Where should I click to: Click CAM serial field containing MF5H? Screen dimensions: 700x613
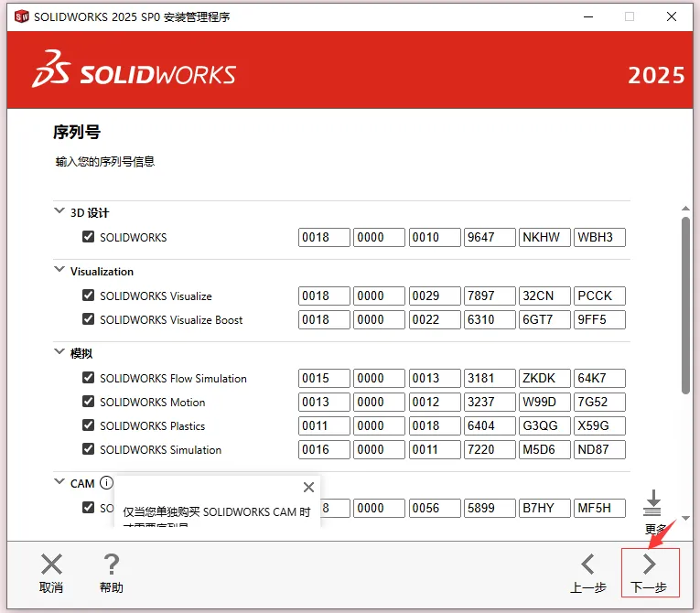599,508
